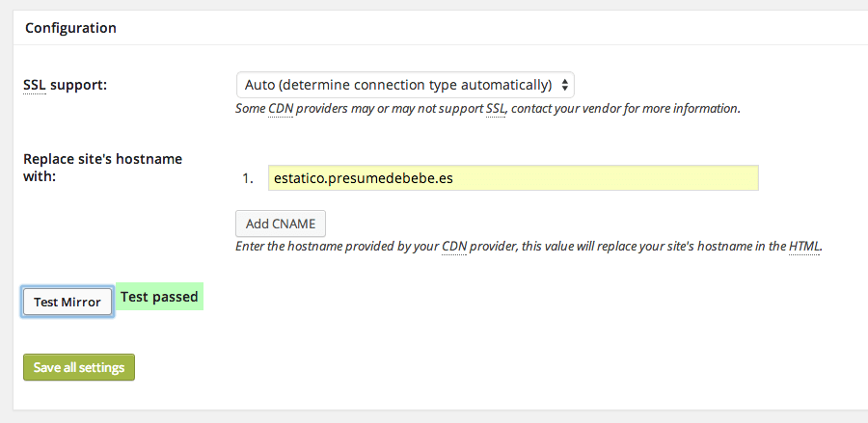868x423 pixels.
Task: Focus the estatico.presumedebebe.es hostname field
Action: [513, 178]
